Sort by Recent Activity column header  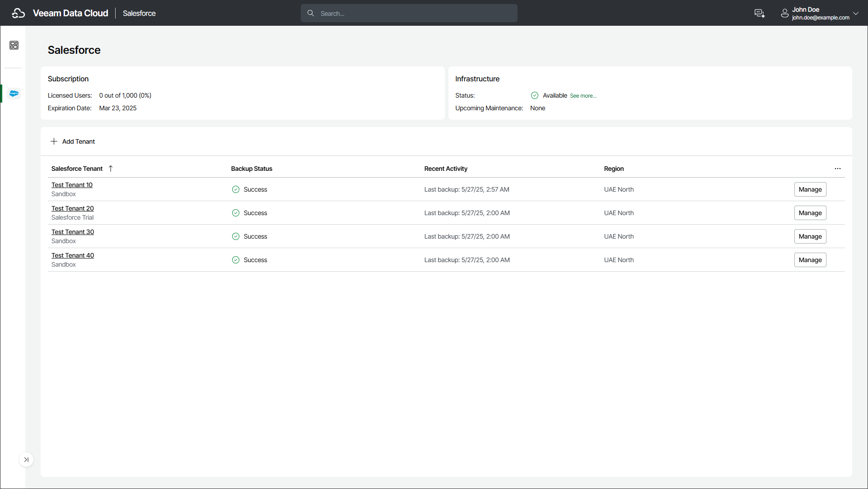coord(446,169)
